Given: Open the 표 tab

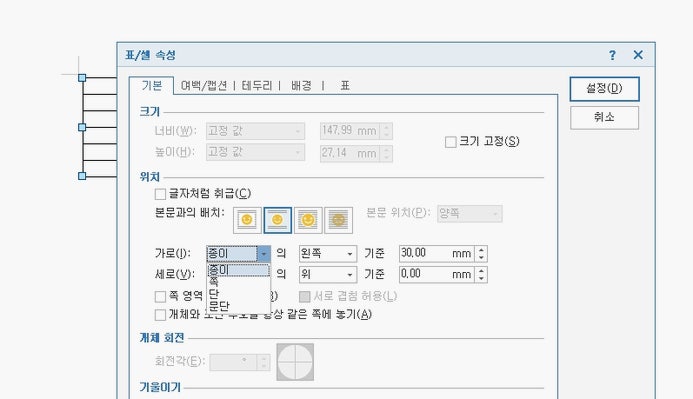Looking at the screenshot, I should pos(345,86).
